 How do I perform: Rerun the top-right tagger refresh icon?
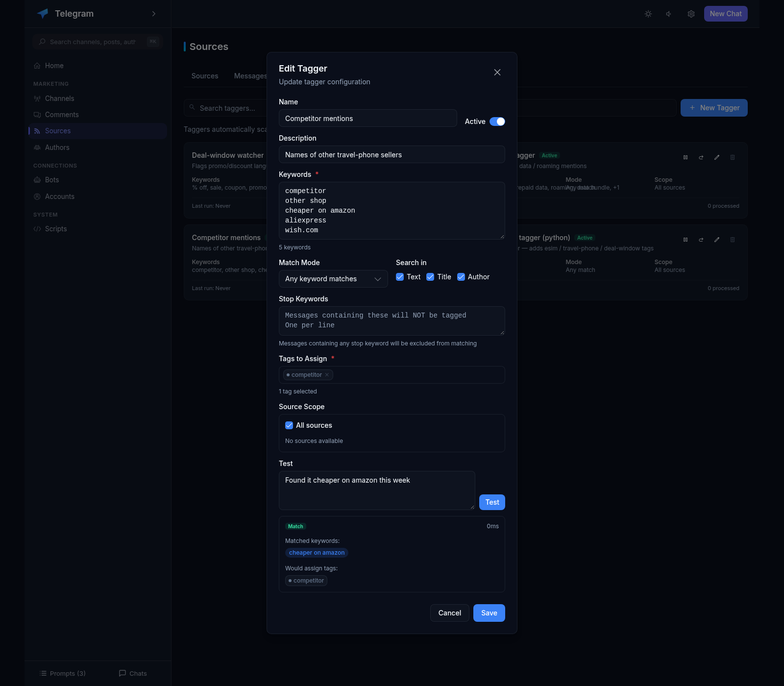[x=701, y=157]
